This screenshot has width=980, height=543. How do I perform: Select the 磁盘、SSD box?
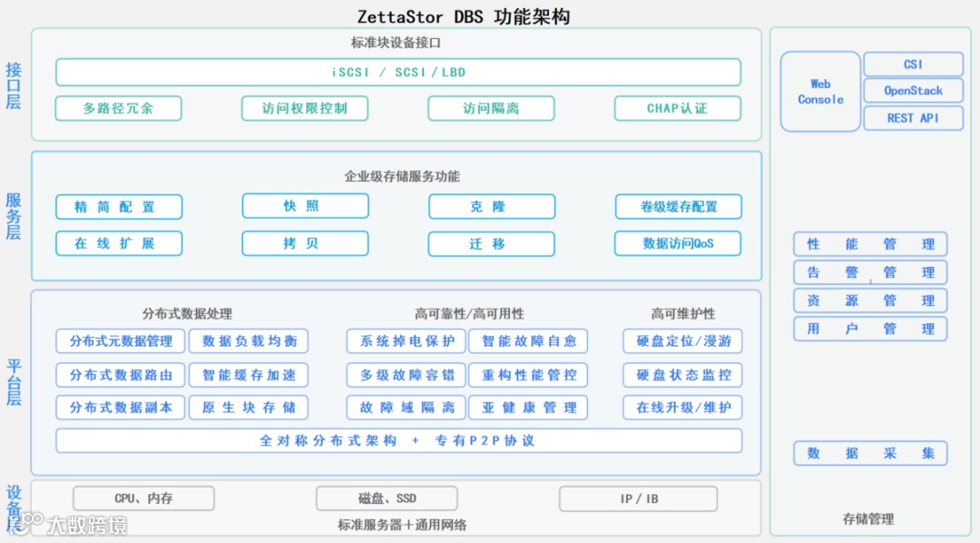387,499
